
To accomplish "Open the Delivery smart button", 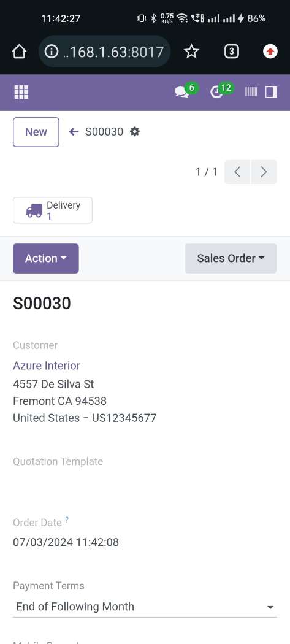I will [x=53, y=210].
